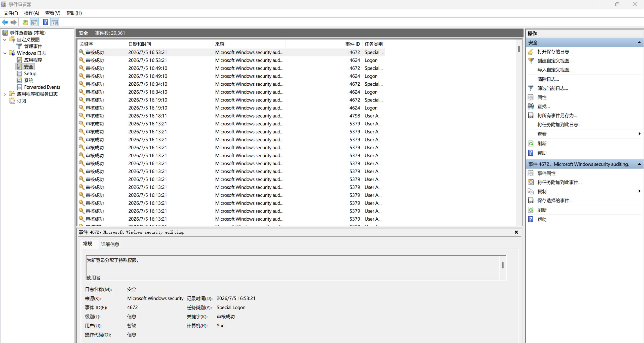Close the event preview pane

[x=516, y=232]
